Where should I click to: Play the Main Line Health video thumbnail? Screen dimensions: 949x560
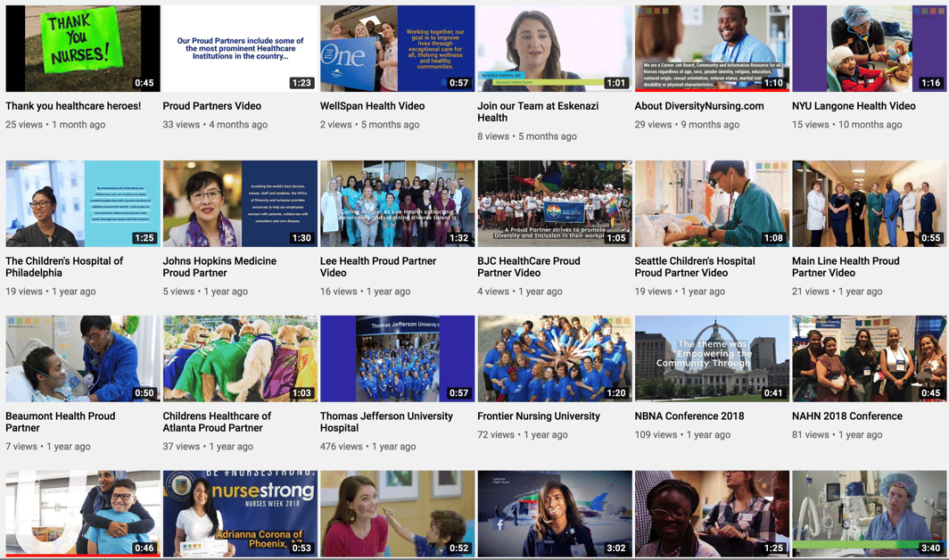coord(870,203)
